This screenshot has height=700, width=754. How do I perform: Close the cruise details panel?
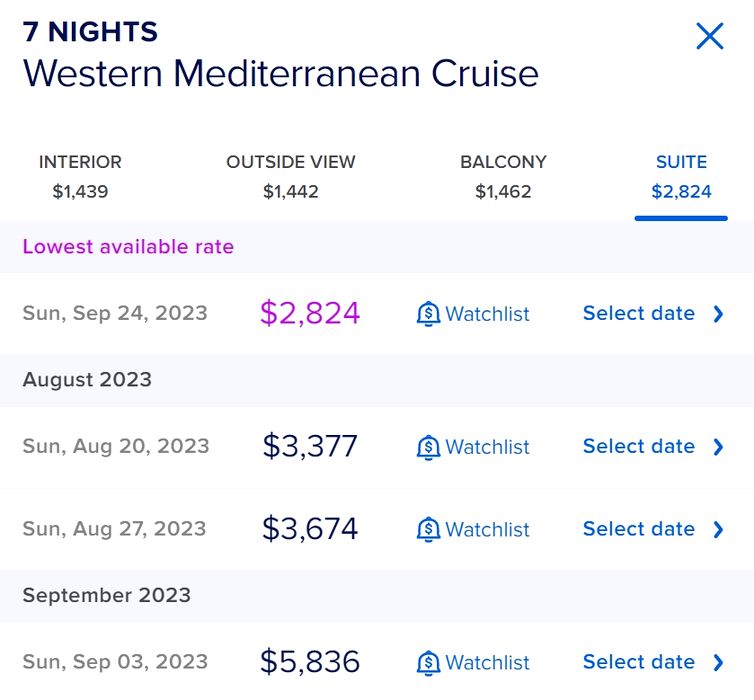point(709,37)
